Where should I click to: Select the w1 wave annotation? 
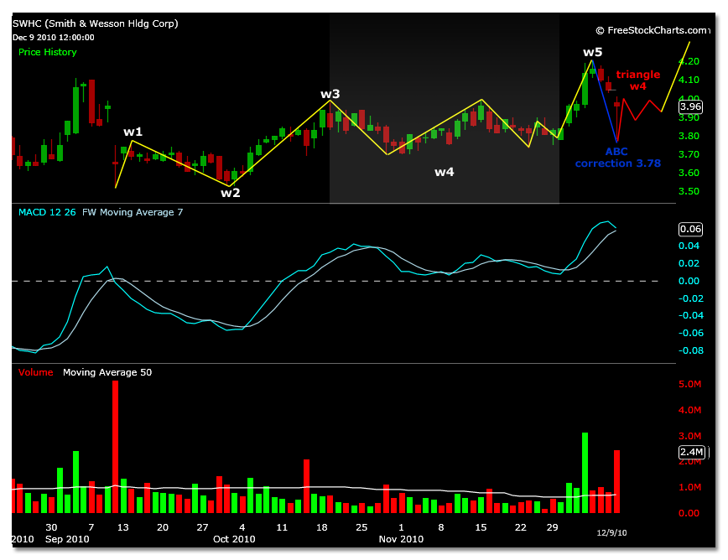coord(133,132)
